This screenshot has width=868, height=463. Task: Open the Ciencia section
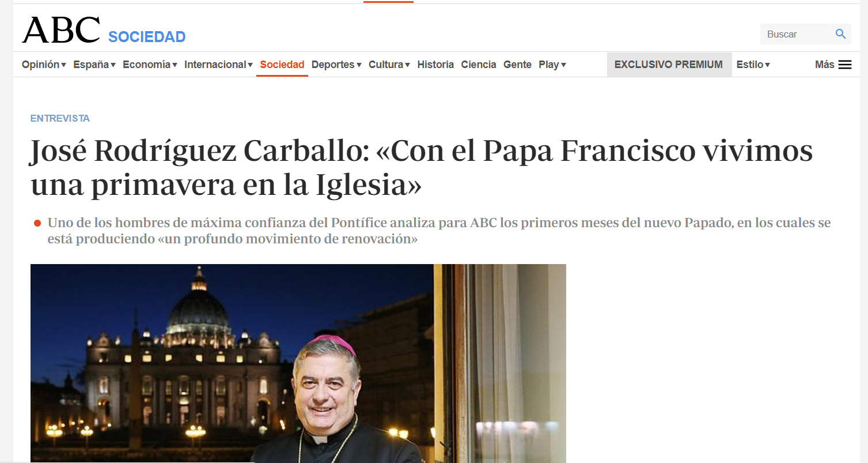click(479, 65)
